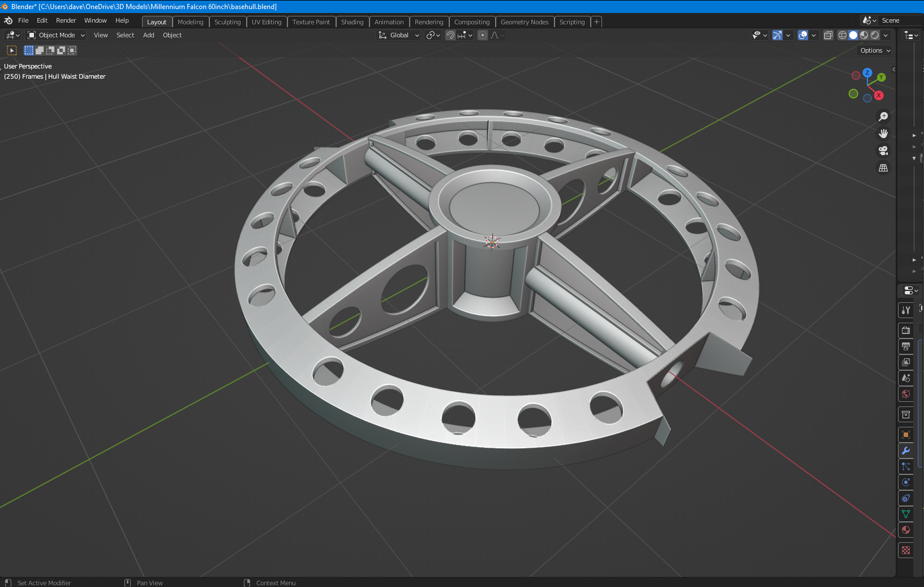Toggle proportional editing button
The width and height of the screenshot is (924, 587).
(483, 35)
